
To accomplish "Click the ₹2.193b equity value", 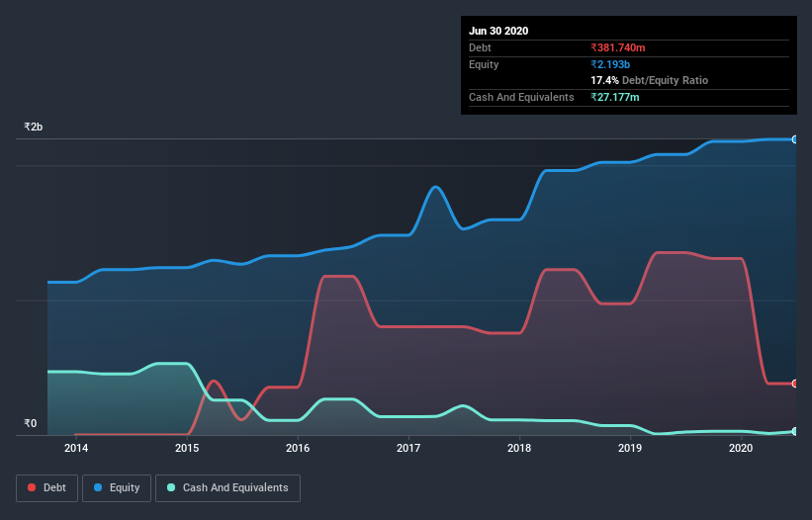I will [610, 64].
